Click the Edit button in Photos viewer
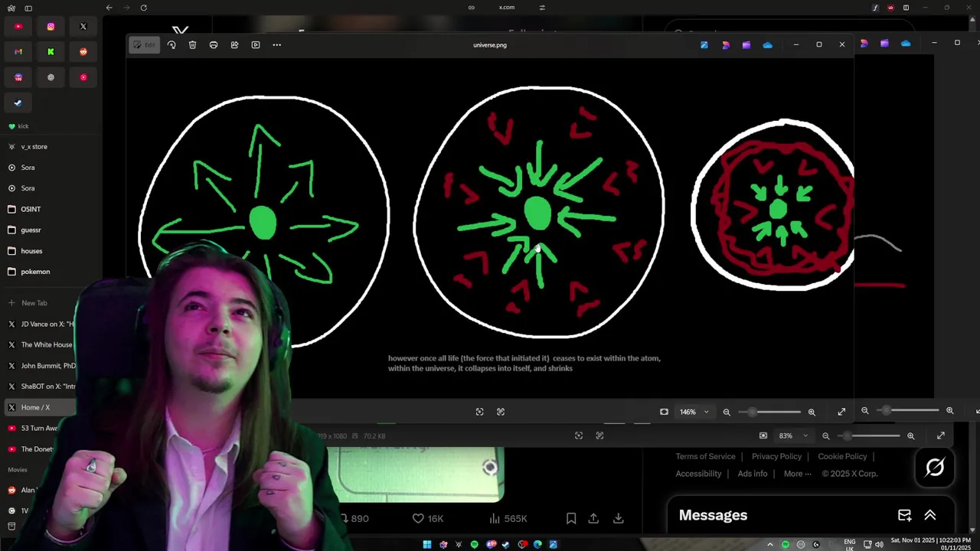980x551 pixels. (143, 45)
